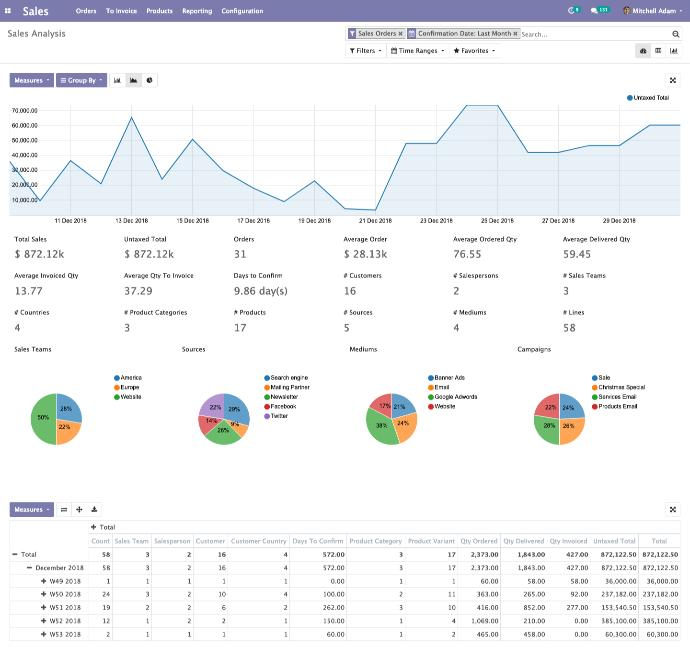Open the To Invoice menu
Image resolution: width=690 pixels, height=656 pixels.
click(121, 11)
